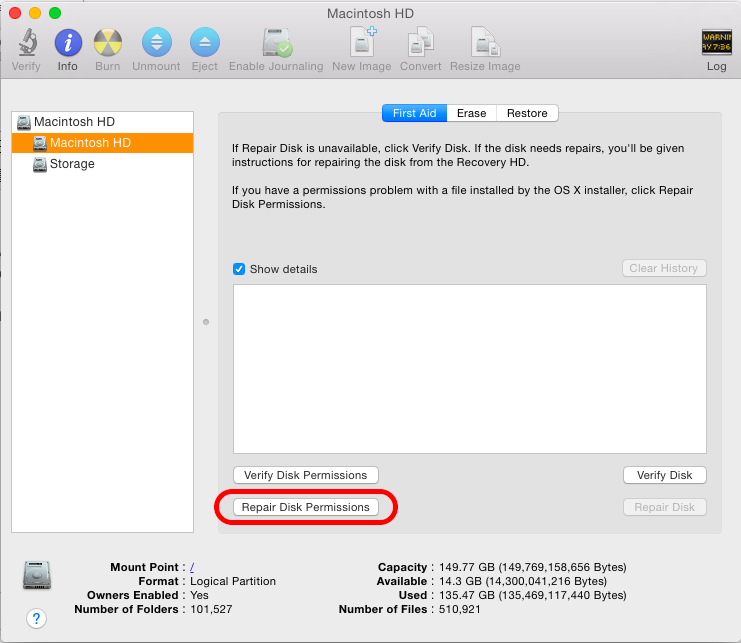The height and width of the screenshot is (643, 741).
Task: Click the green zoom window button
Action: coord(55,13)
